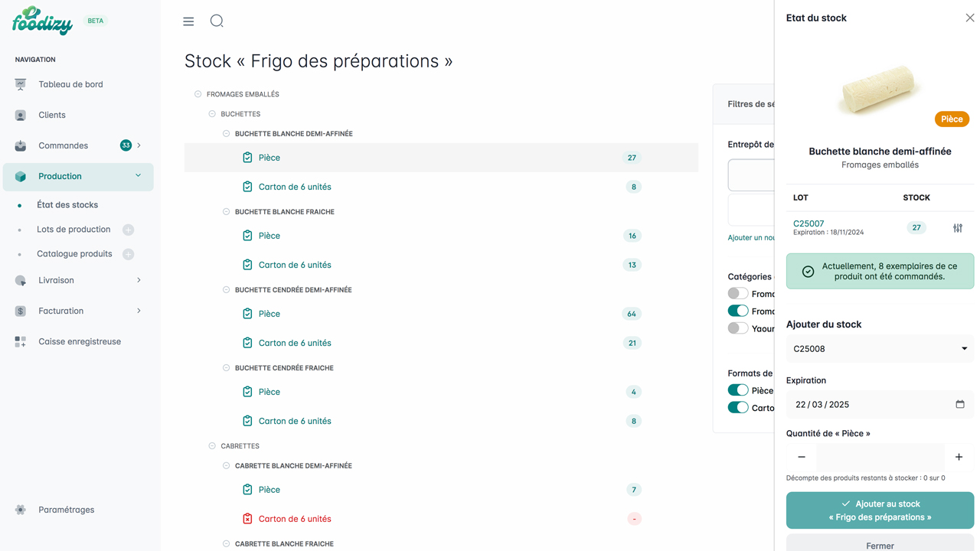The height and width of the screenshot is (551, 980).
Task: Close the Etat du stock panel
Action: 969,18
